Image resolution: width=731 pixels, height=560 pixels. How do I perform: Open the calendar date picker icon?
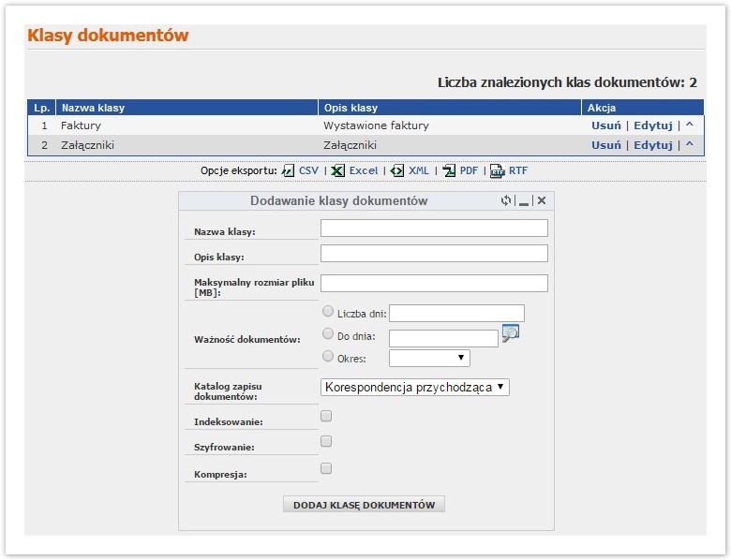(510, 333)
